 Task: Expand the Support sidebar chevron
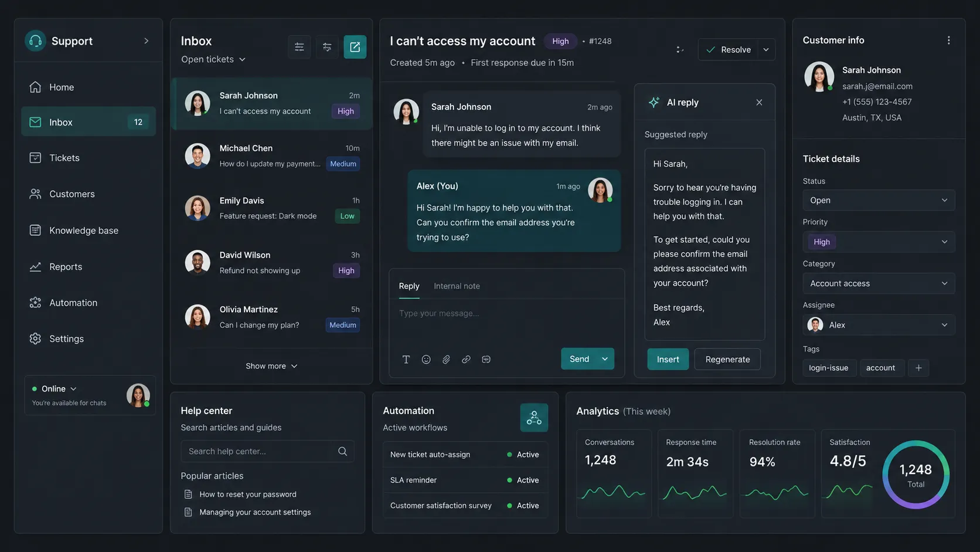coord(147,41)
